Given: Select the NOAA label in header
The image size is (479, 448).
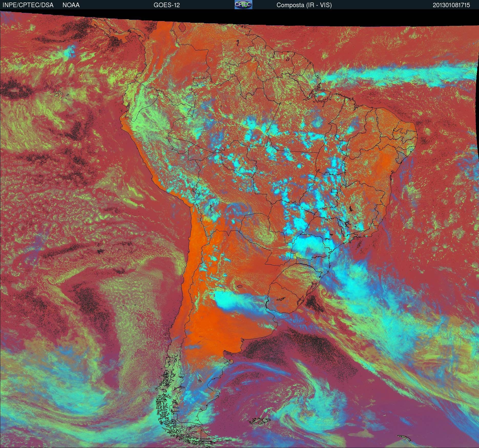Looking at the screenshot, I should click(x=71, y=5).
